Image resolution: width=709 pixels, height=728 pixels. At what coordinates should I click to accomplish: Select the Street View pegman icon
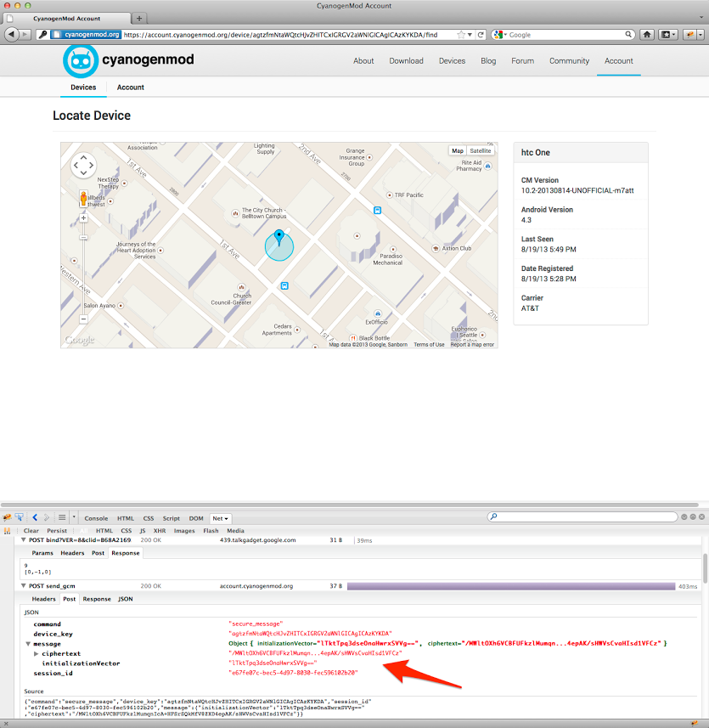click(83, 198)
